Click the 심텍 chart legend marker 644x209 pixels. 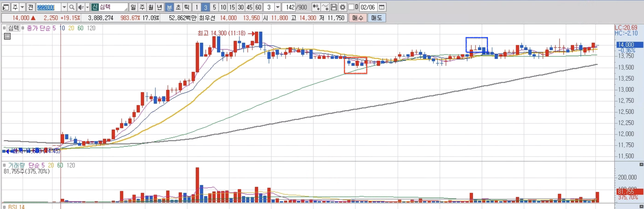(x=4, y=28)
